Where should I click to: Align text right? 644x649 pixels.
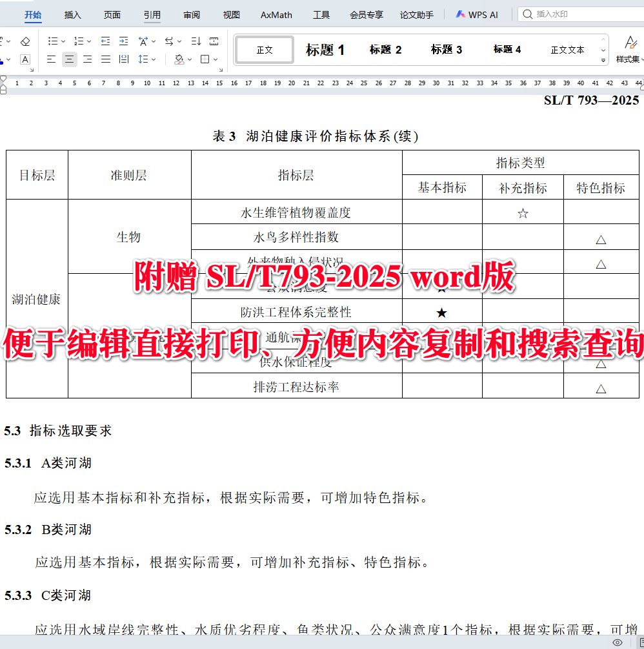click(88, 59)
